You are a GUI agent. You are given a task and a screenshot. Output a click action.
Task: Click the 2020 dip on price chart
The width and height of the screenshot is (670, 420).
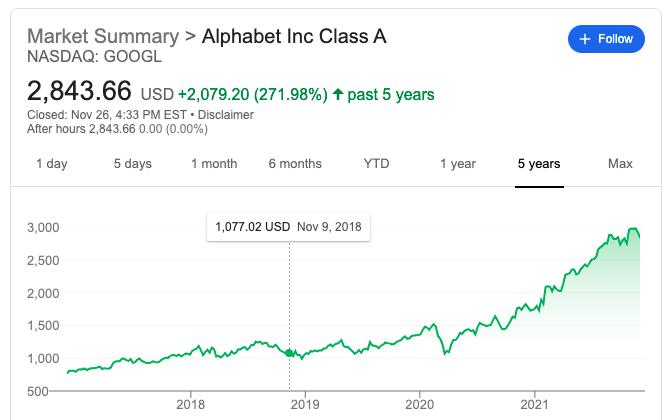click(x=441, y=353)
